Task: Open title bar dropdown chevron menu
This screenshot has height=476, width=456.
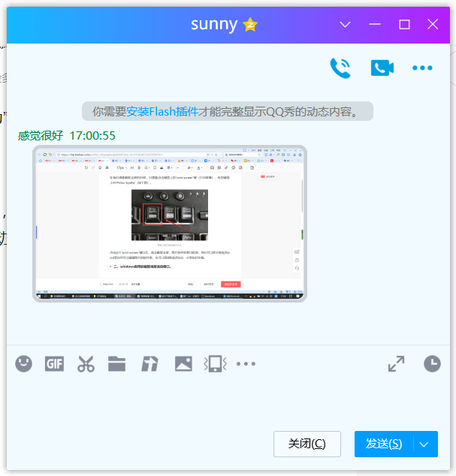Action: (345, 24)
